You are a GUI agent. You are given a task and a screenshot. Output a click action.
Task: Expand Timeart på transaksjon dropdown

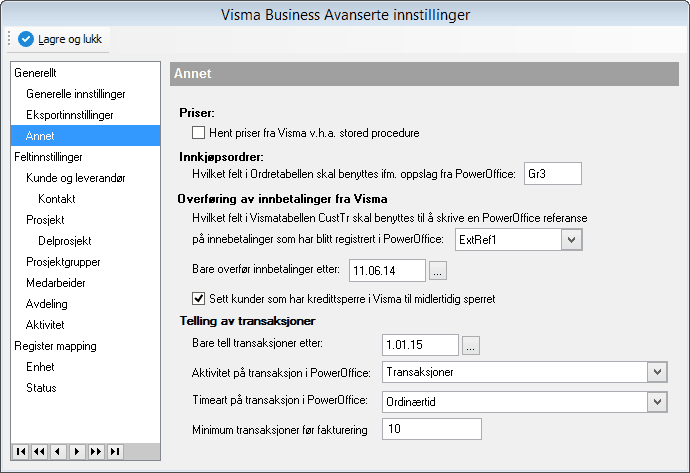point(657,402)
